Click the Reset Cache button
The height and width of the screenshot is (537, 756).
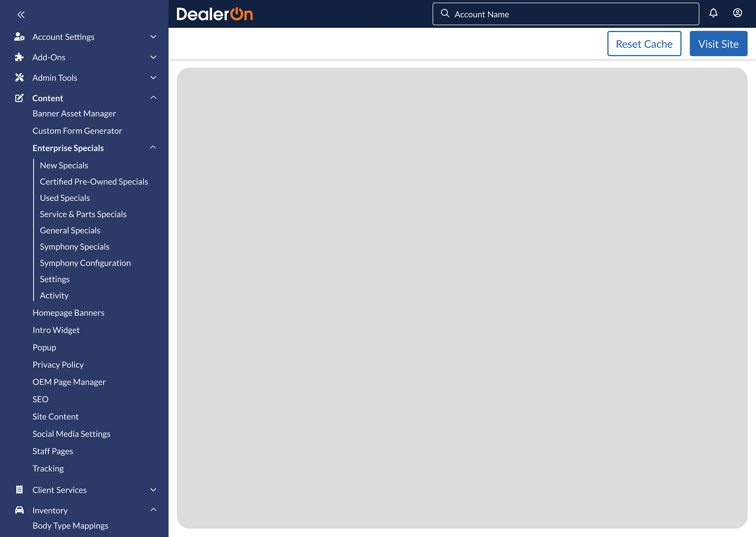coord(644,44)
